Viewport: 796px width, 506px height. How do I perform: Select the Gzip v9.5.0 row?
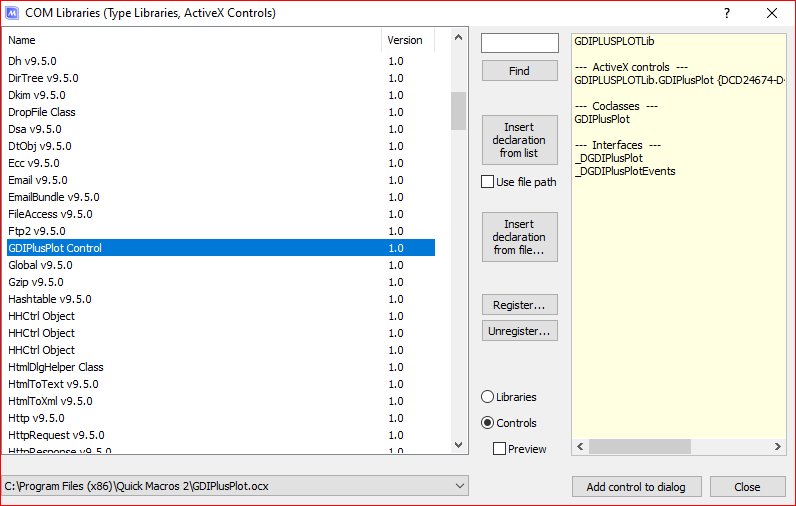pyautogui.click(x=221, y=282)
